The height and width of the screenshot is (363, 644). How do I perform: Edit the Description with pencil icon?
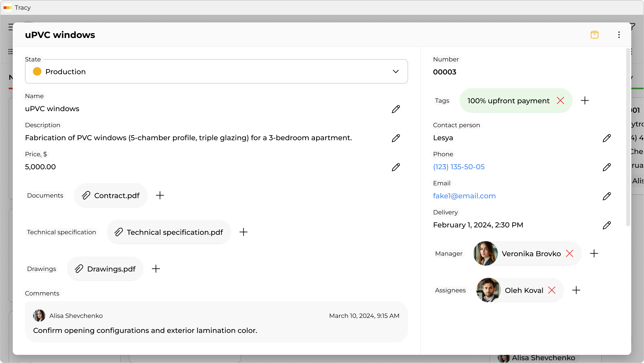click(396, 138)
